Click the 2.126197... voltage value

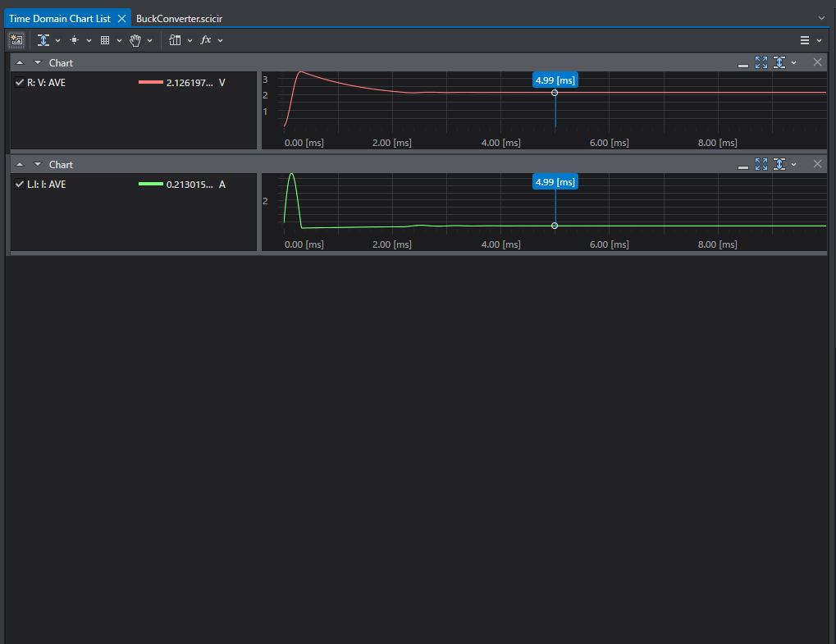(190, 83)
